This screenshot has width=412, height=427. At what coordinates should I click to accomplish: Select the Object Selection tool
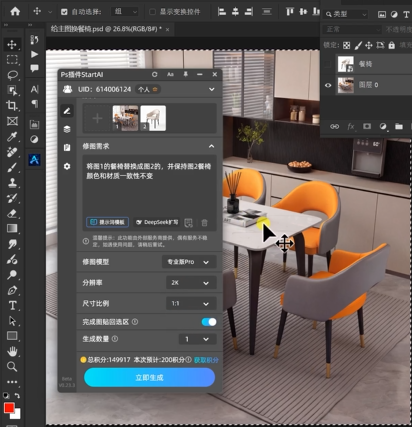coord(12,90)
